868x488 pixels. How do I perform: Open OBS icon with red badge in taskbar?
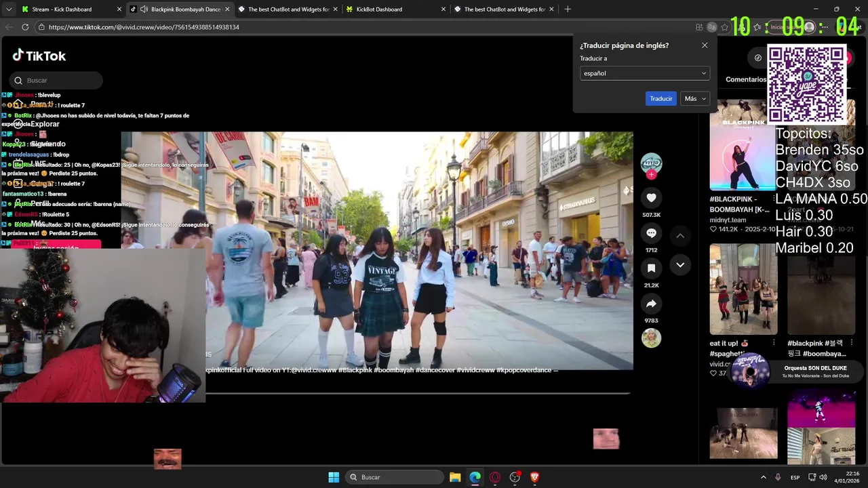pyautogui.click(x=515, y=477)
